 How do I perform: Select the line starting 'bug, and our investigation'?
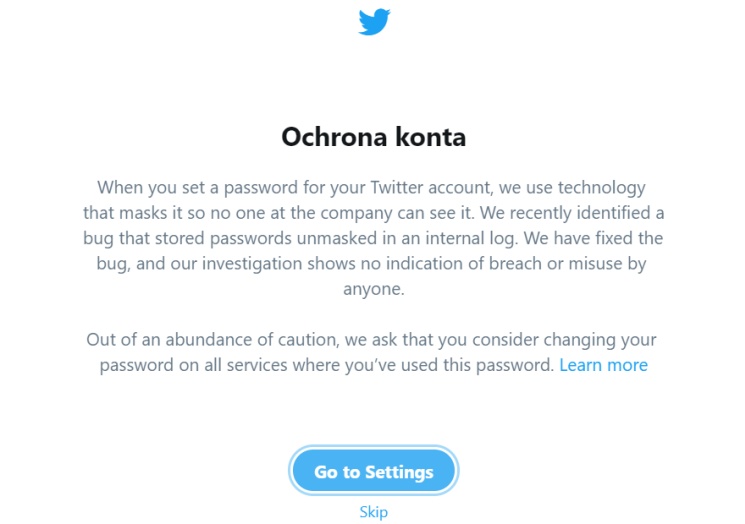click(372, 264)
